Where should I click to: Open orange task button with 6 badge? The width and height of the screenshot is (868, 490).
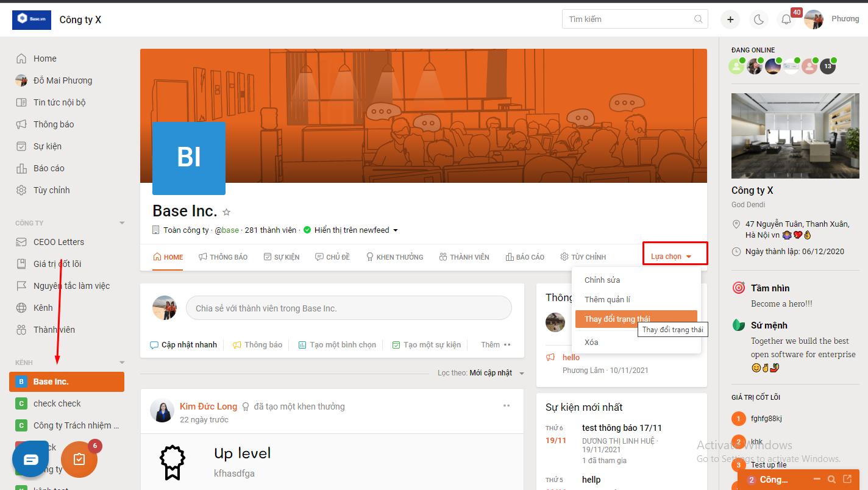click(x=79, y=459)
